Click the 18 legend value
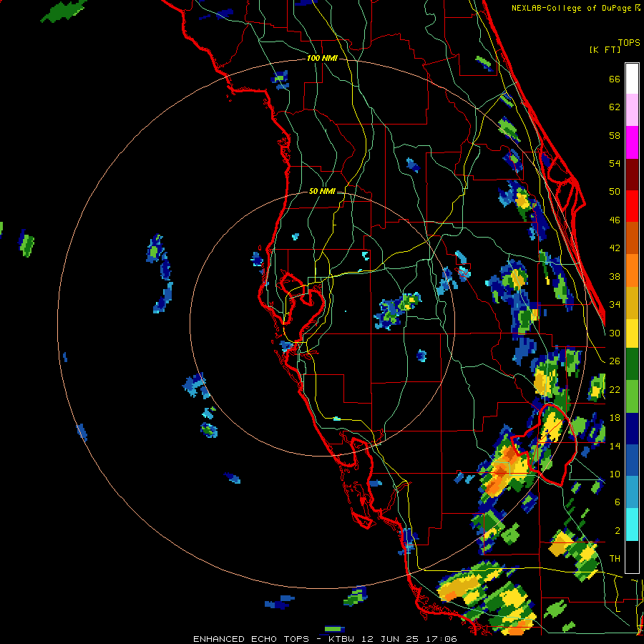Screen dimensions: 644x644 [615, 417]
